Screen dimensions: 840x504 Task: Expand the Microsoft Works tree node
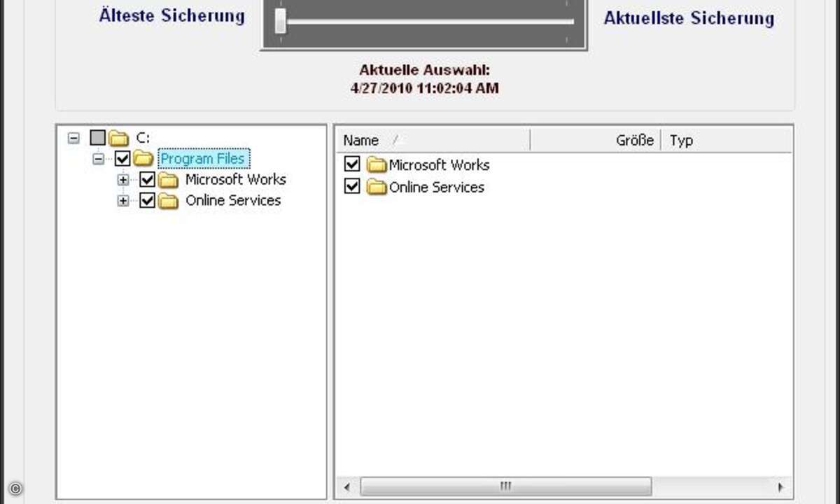click(x=123, y=180)
